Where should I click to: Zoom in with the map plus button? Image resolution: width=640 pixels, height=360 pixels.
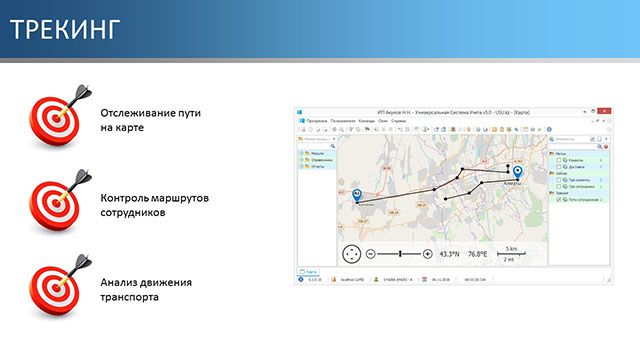click(x=427, y=254)
